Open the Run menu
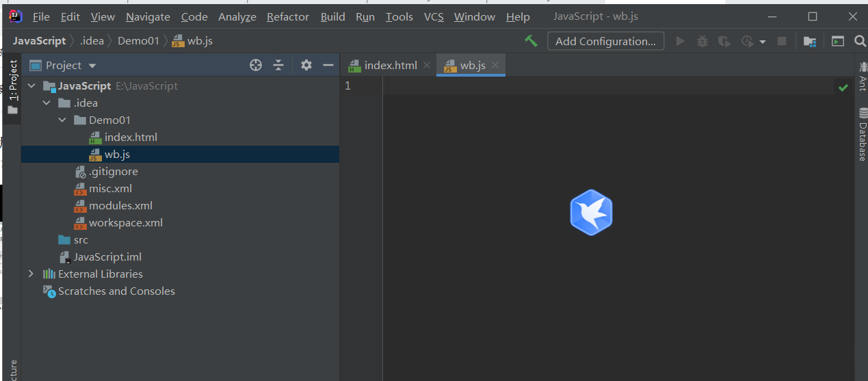The width and height of the screenshot is (868, 381). coord(365,16)
